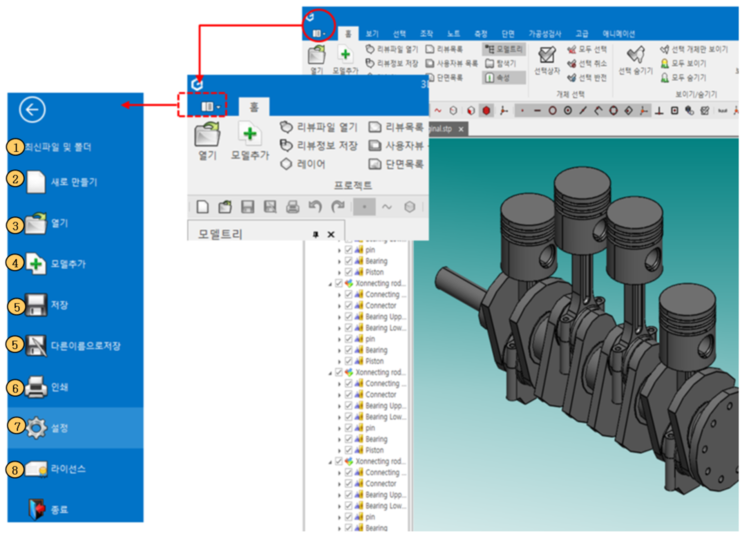740x534 pixels.
Task: Click the new document icon in inset quick toolbar
Action: tap(203, 207)
